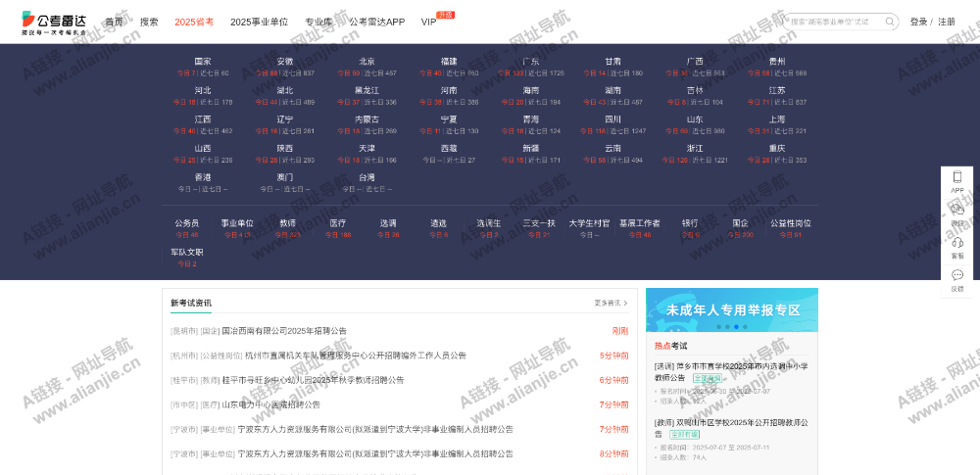Go to 2025事业单位 nav item
Image resolution: width=980 pixels, height=475 pixels.
tap(259, 22)
